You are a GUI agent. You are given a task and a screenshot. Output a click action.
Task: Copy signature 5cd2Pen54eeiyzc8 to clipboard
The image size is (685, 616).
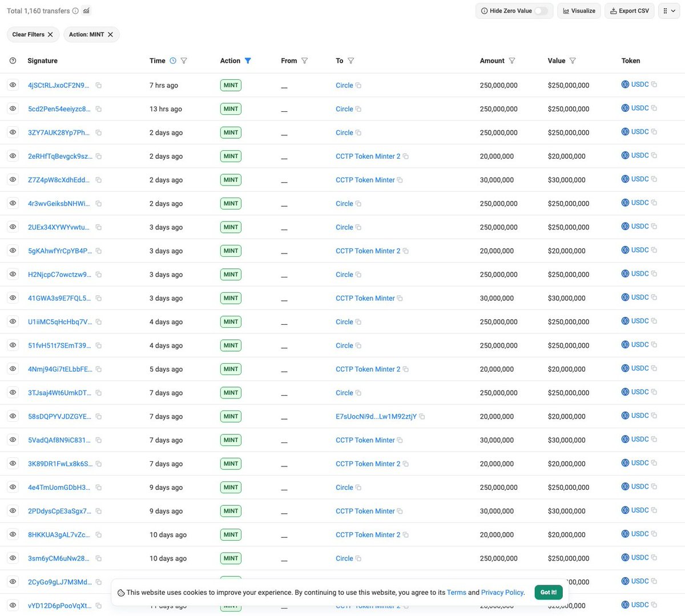point(99,109)
